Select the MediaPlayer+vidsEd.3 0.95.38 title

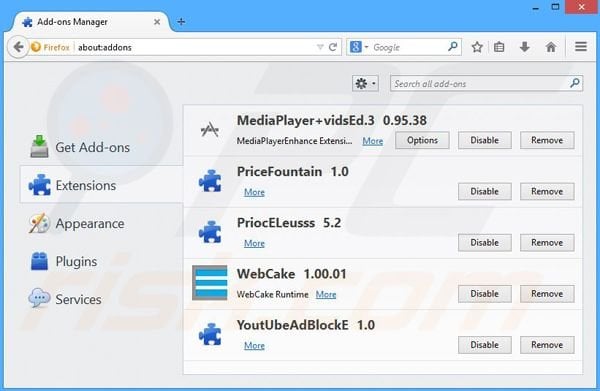click(x=332, y=121)
